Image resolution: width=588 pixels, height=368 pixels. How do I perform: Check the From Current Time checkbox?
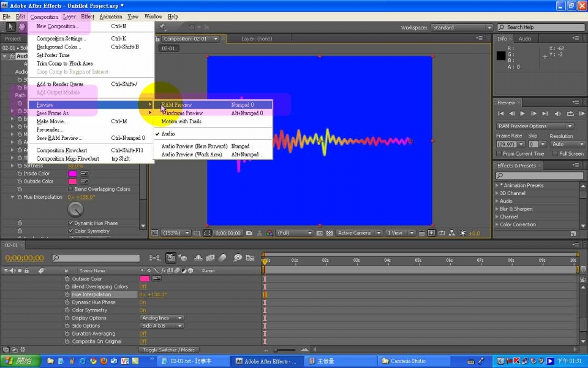coord(499,154)
